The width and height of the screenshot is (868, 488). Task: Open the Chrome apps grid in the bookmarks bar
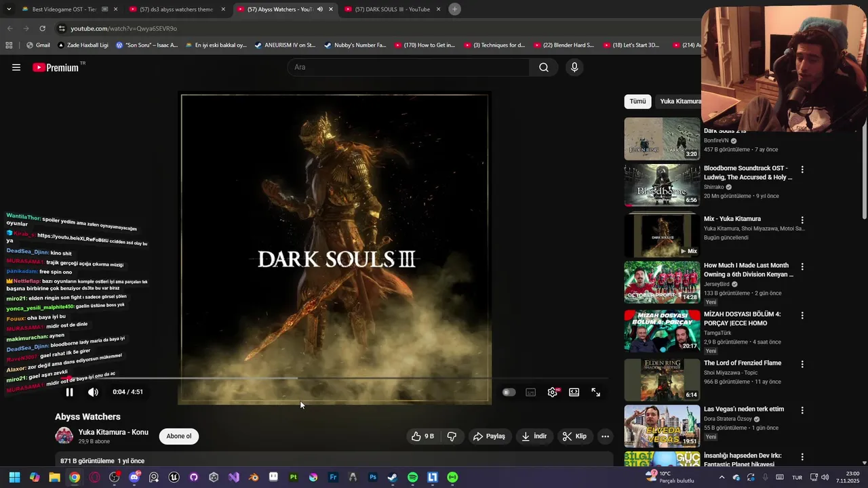click(x=9, y=45)
